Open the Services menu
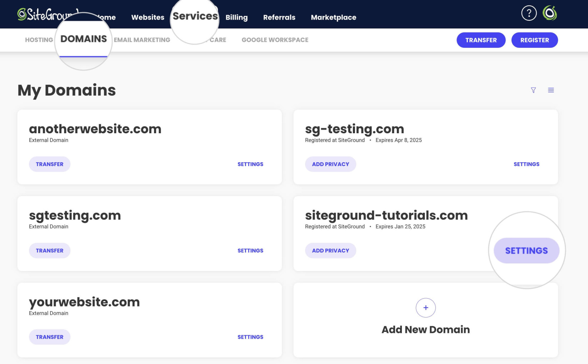 pos(195,16)
